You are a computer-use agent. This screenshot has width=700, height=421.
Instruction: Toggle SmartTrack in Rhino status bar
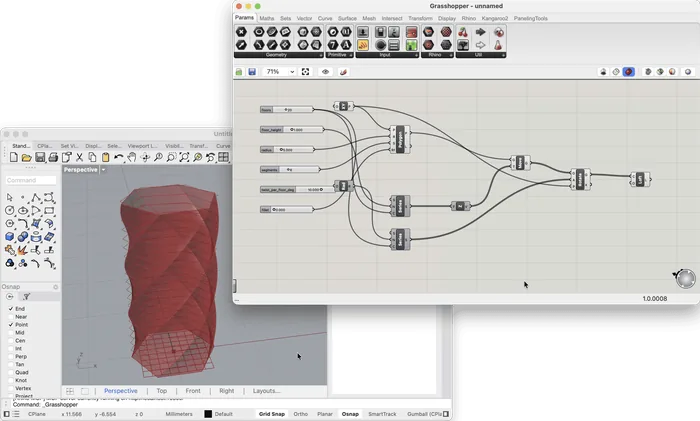(382, 414)
